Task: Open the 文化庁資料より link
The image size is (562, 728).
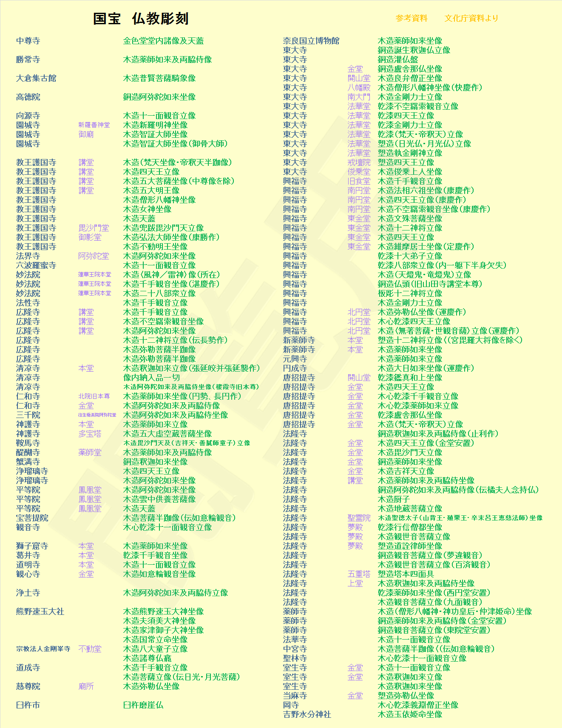Action: 471,18
